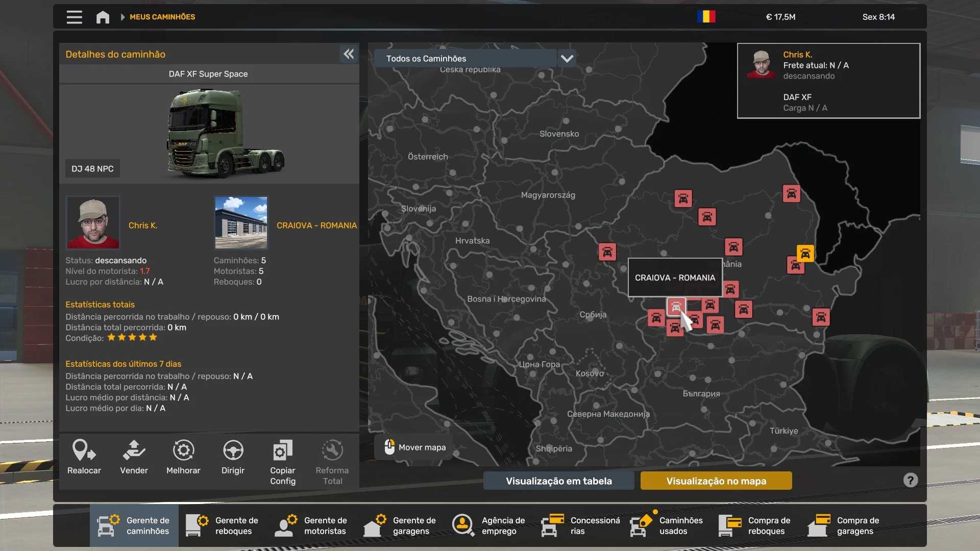Switch to Visualização em tabela

[x=558, y=481]
